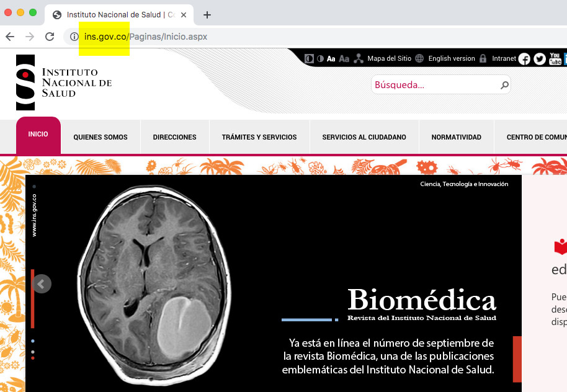Click the Instituto Nacional de Salud logo
The width and height of the screenshot is (567, 392).
pos(64,82)
